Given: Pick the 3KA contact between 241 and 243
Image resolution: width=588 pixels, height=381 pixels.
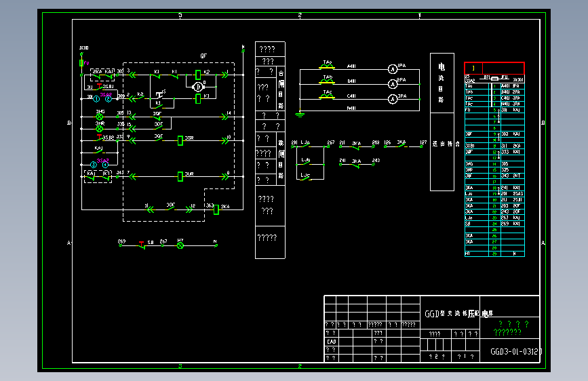Looking at the screenshot, I should tap(357, 164).
